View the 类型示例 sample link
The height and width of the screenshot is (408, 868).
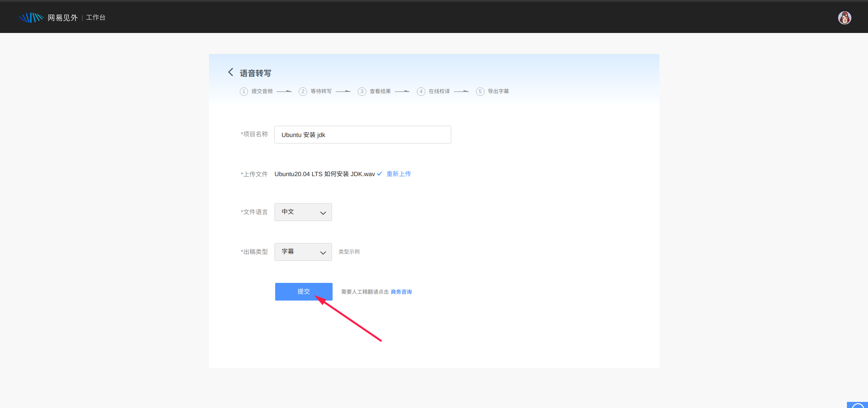(x=349, y=252)
